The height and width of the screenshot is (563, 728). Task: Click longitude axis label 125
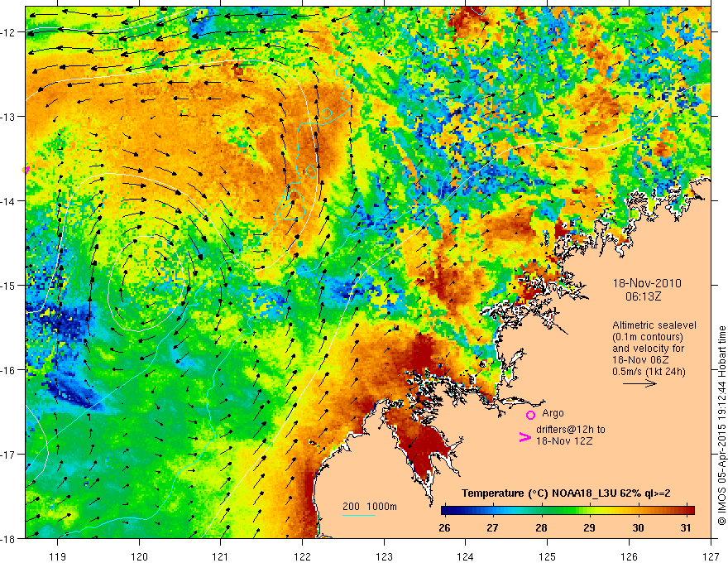pos(548,556)
